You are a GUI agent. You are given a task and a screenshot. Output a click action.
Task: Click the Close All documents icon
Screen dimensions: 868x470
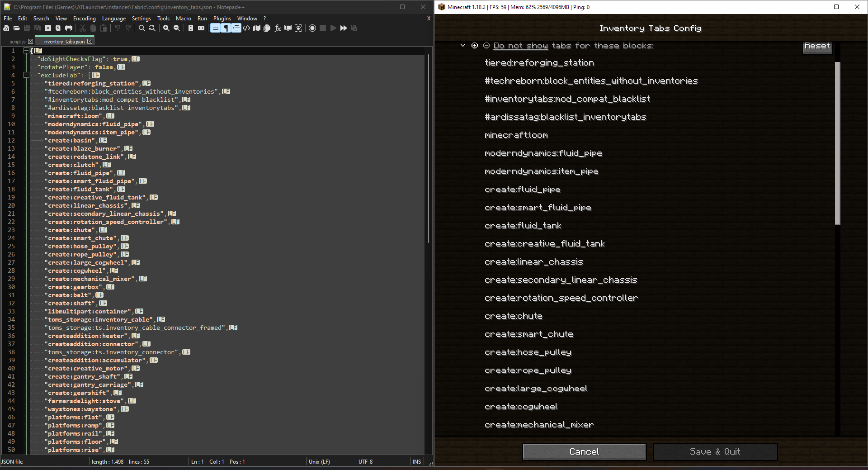pos(58,28)
